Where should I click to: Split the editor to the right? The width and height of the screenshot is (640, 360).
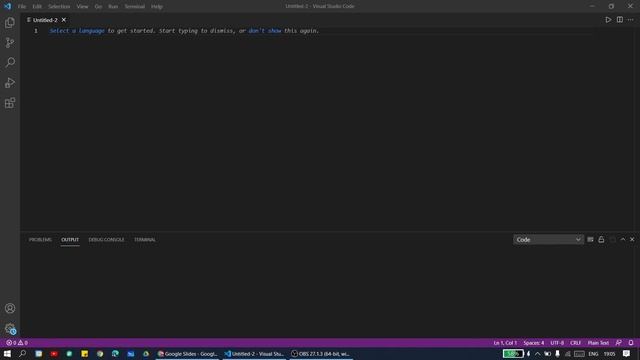[x=620, y=20]
